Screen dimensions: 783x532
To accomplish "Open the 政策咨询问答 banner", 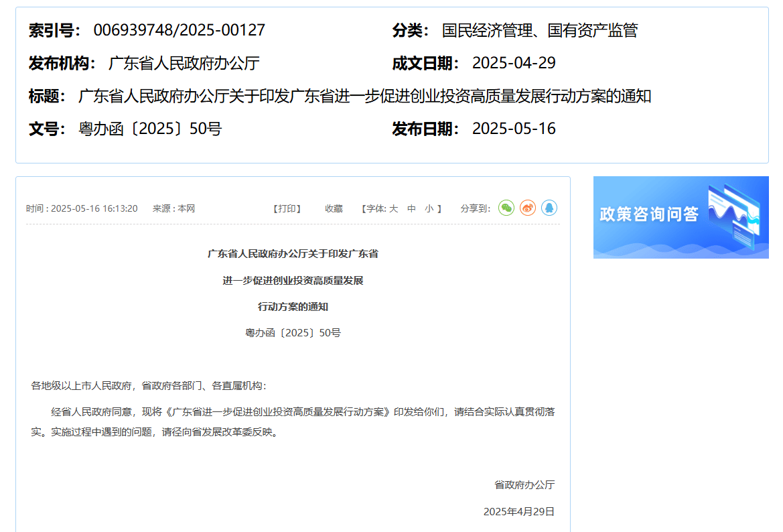I will pyautogui.click(x=681, y=217).
